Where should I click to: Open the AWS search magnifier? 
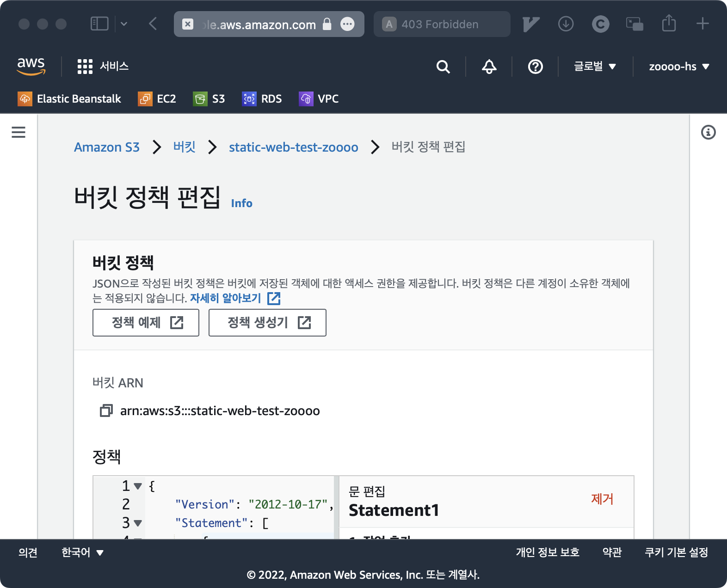click(443, 67)
